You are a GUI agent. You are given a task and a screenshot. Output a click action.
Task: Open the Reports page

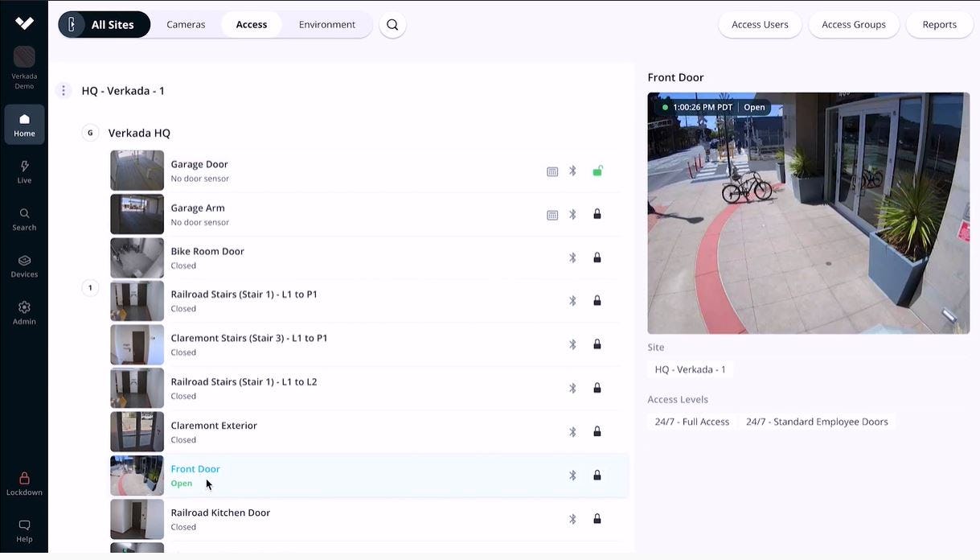[938, 24]
